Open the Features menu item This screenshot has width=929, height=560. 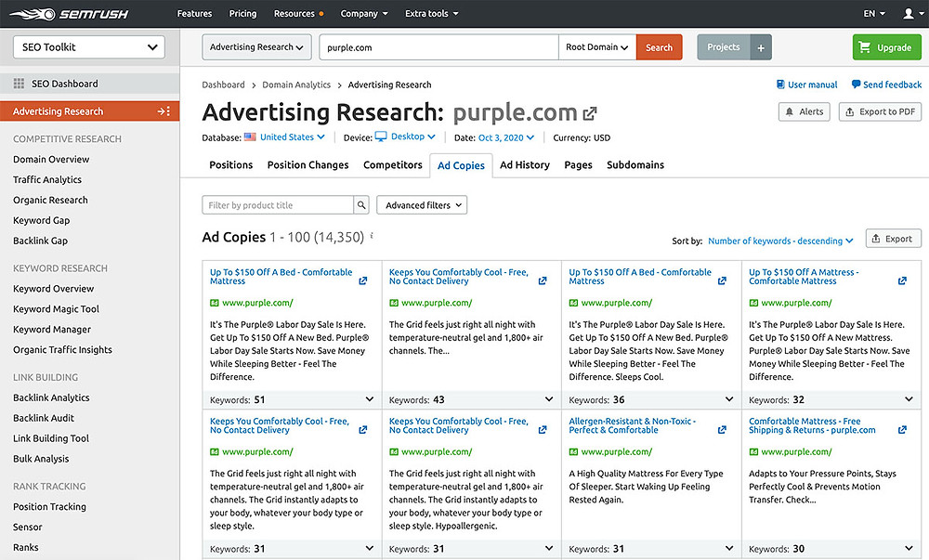(194, 13)
